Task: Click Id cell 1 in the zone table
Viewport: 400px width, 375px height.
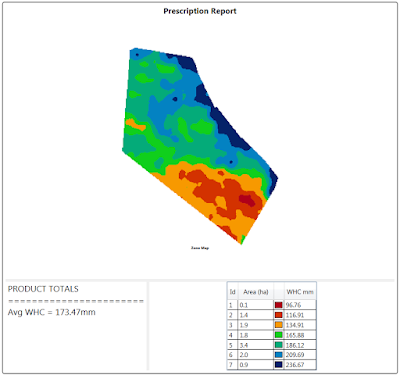Action: [232, 305]
